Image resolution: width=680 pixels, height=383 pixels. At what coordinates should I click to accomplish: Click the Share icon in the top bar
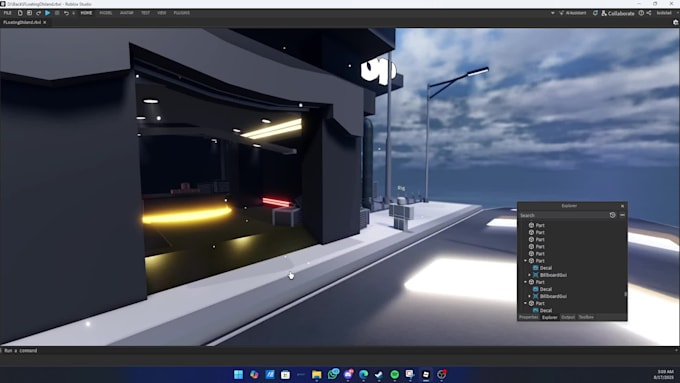pyautogui.click(x=649, y=13)
